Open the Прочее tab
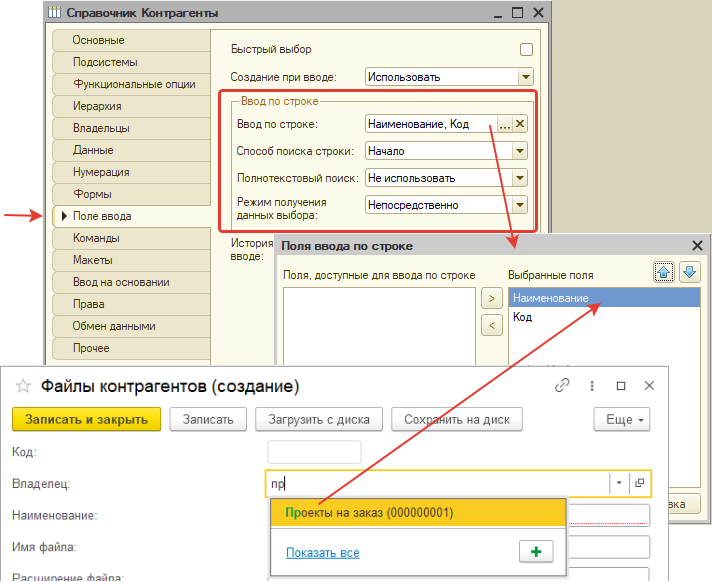 click(131, 348)
